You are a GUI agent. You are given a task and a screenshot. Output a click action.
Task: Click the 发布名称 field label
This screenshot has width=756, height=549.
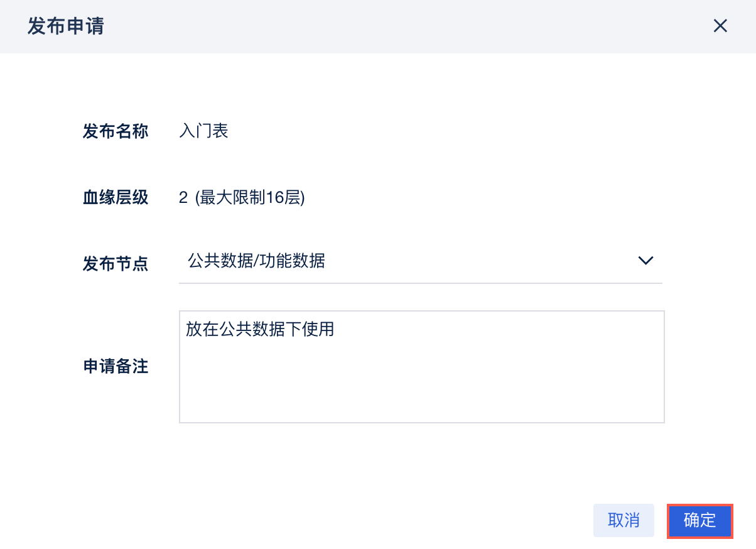click(x=116, y=131)
